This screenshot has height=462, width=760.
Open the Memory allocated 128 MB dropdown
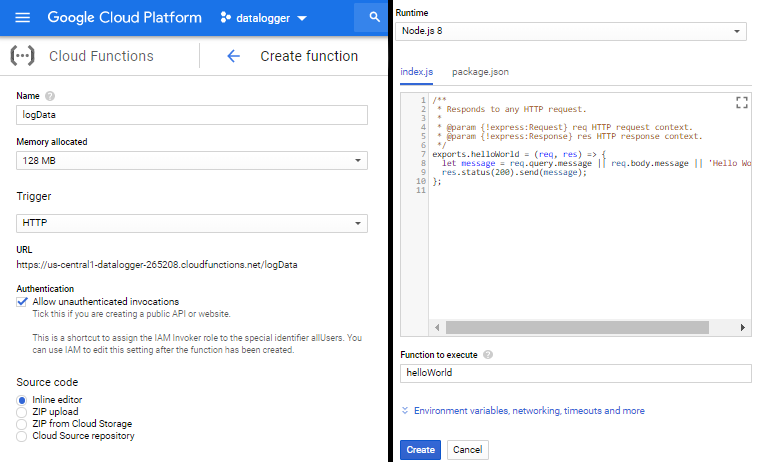192,160
